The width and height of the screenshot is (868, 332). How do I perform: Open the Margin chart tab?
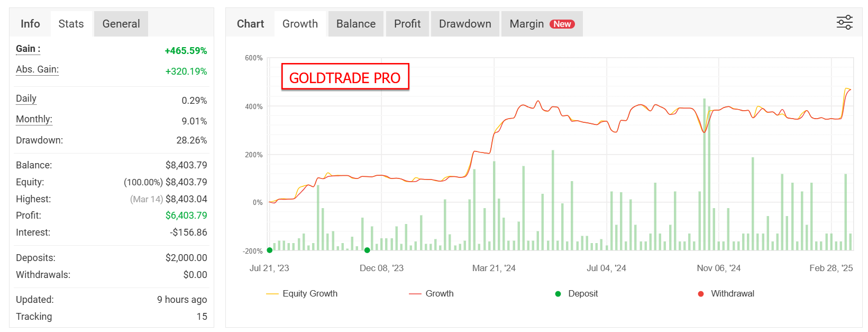tap(542, 24)
